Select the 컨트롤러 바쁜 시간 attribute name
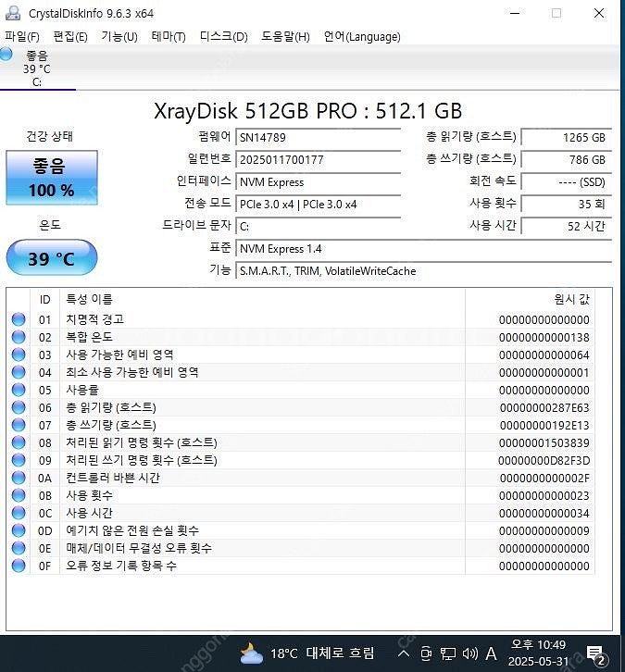 tap(113, 478)
